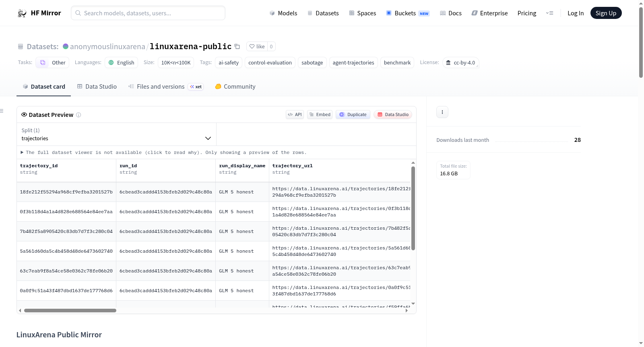This screenshot has width=644, height=347.
Task: Open the more navigation options menu icon
Action: point(549,13)
